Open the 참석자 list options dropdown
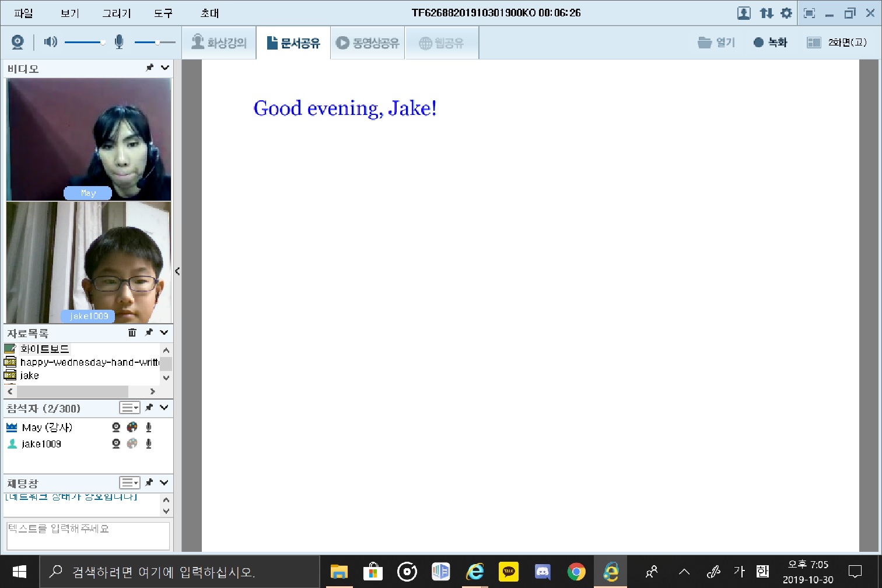 click(x=129, y=408)
